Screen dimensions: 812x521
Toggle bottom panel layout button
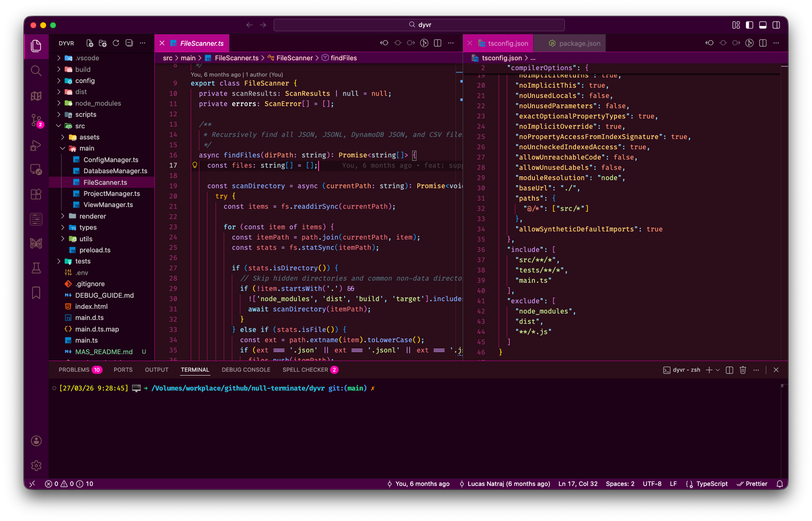(763, 25)
